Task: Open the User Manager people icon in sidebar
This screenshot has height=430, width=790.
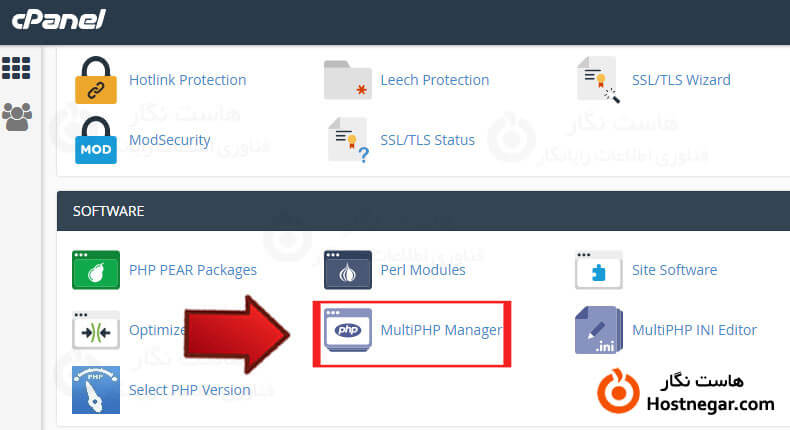Action: (16, 116)
